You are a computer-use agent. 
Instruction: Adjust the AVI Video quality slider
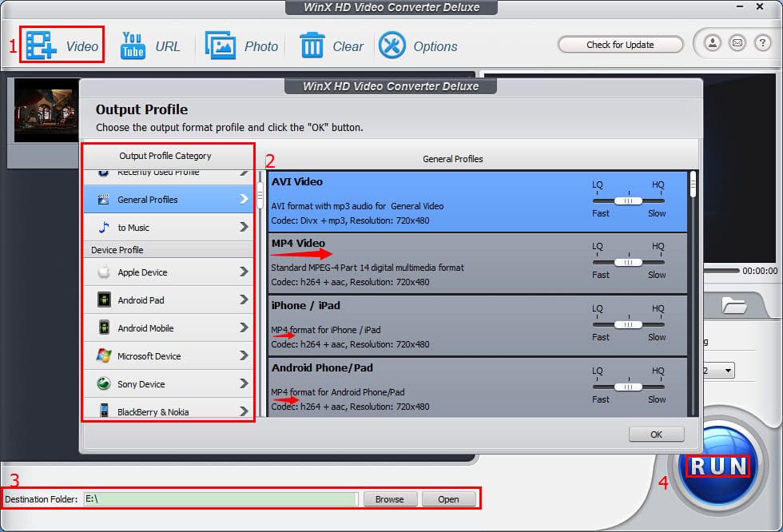(628, 200)
